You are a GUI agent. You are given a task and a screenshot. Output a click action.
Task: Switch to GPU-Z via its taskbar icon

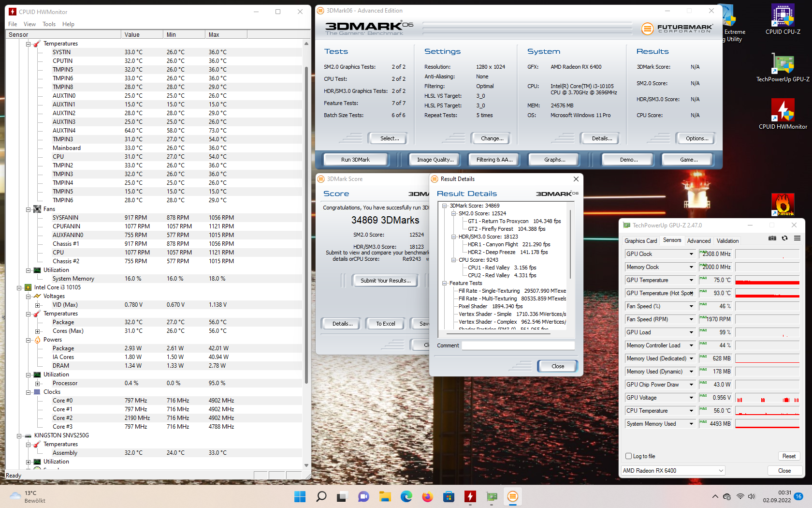491,496
